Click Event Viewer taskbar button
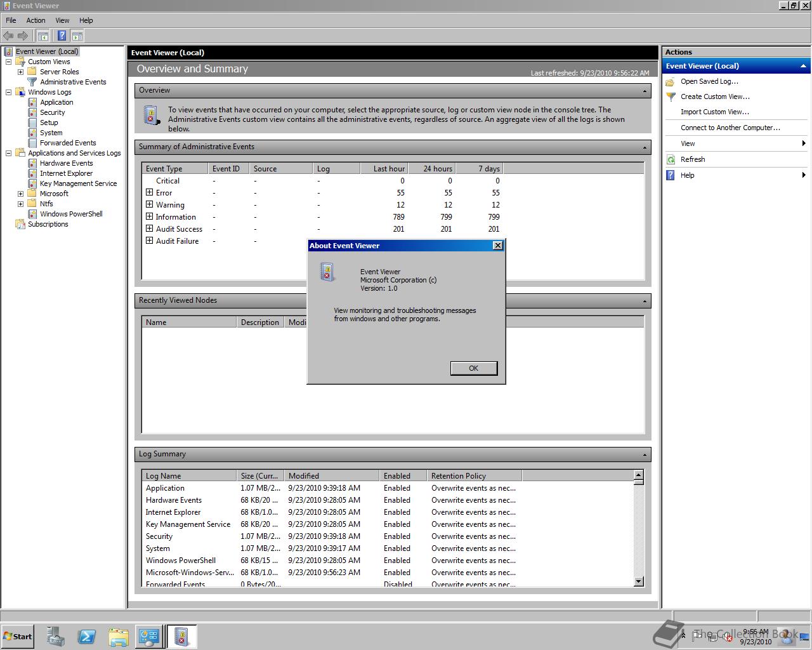 tap(182, 636)
